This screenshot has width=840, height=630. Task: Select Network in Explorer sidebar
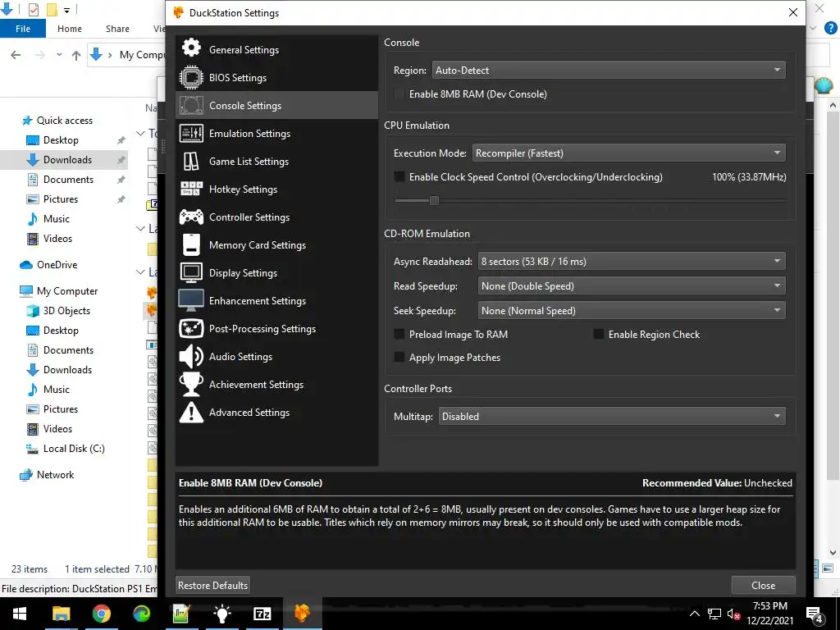click(x=56, y=475)
